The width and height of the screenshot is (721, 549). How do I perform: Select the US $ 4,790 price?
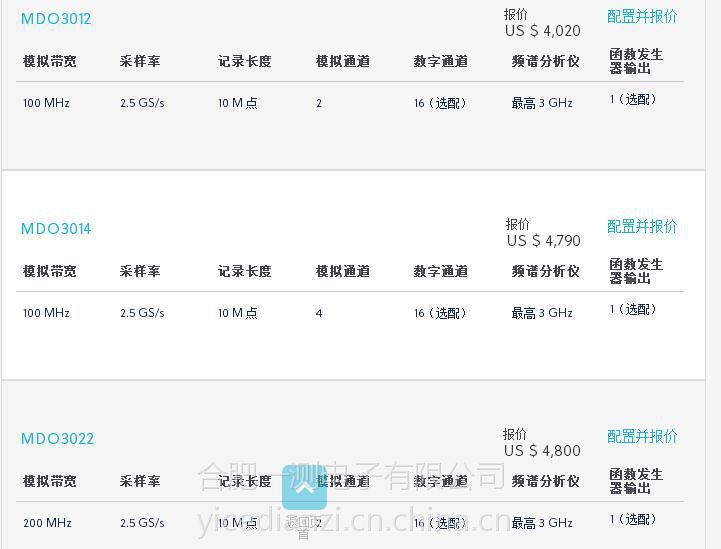[544, 240]
